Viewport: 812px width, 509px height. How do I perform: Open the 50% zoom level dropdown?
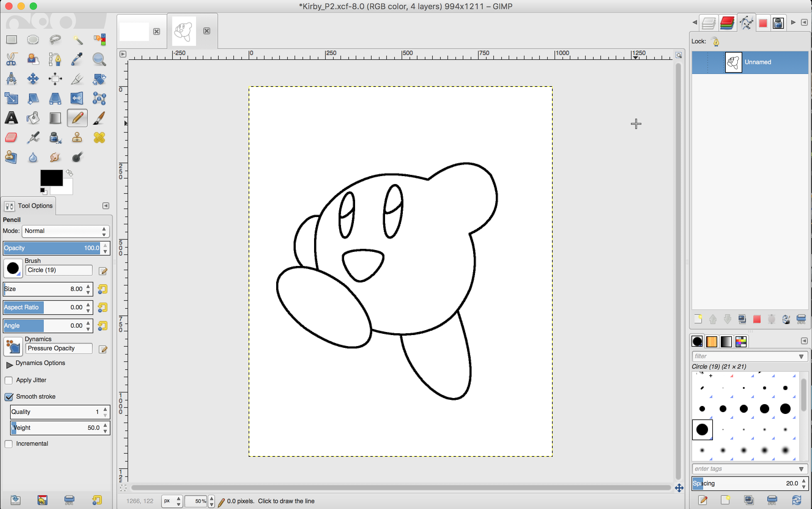211,501
